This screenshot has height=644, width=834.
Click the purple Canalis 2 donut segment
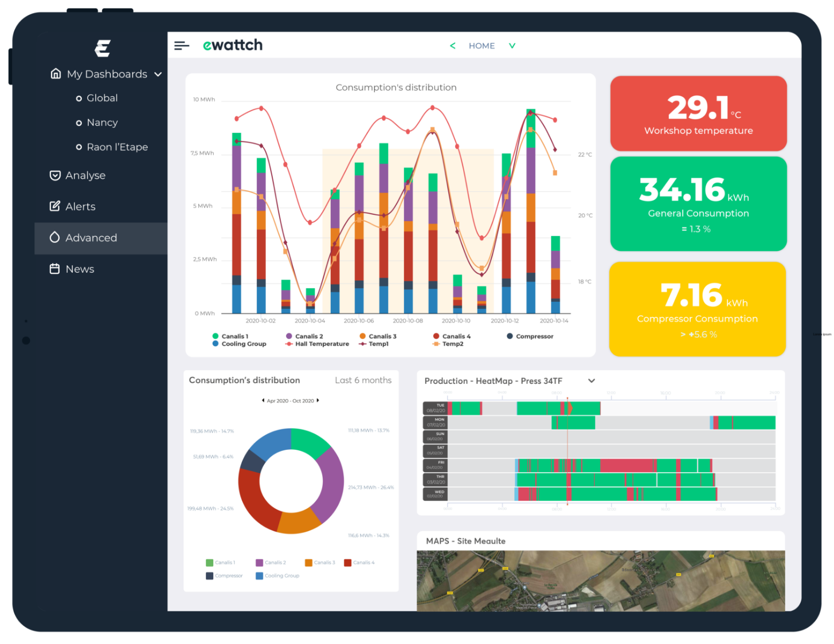pyautogui.click(x=329, y=484)
